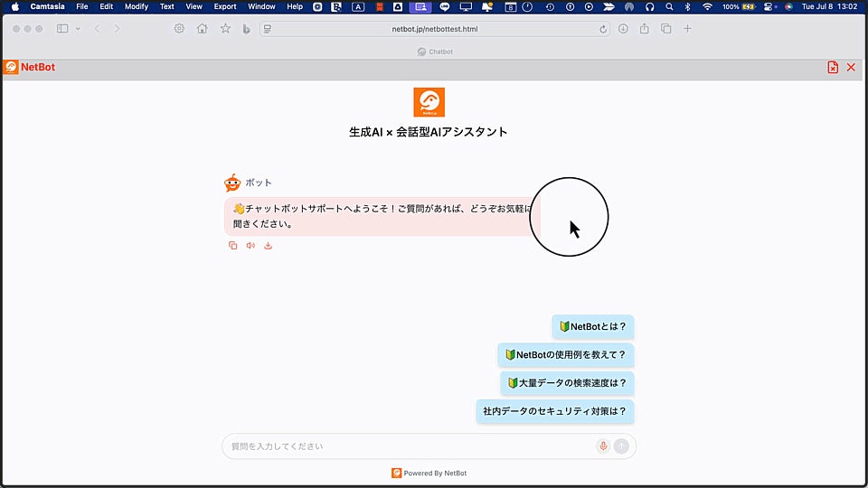The height and width of the screenshot is (488, 868).
Task: Click the display monitor icon in menu bar
Action: 466,6
